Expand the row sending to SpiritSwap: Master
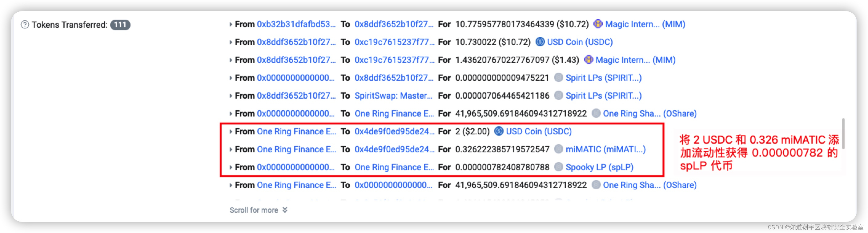This screenshot has width=868, height=233. [x=231, y=96]
